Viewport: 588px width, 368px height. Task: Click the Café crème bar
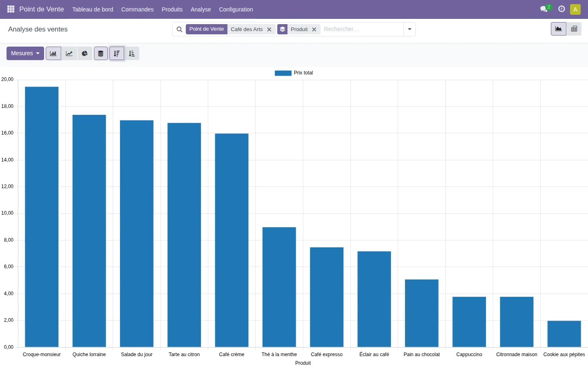232,240
